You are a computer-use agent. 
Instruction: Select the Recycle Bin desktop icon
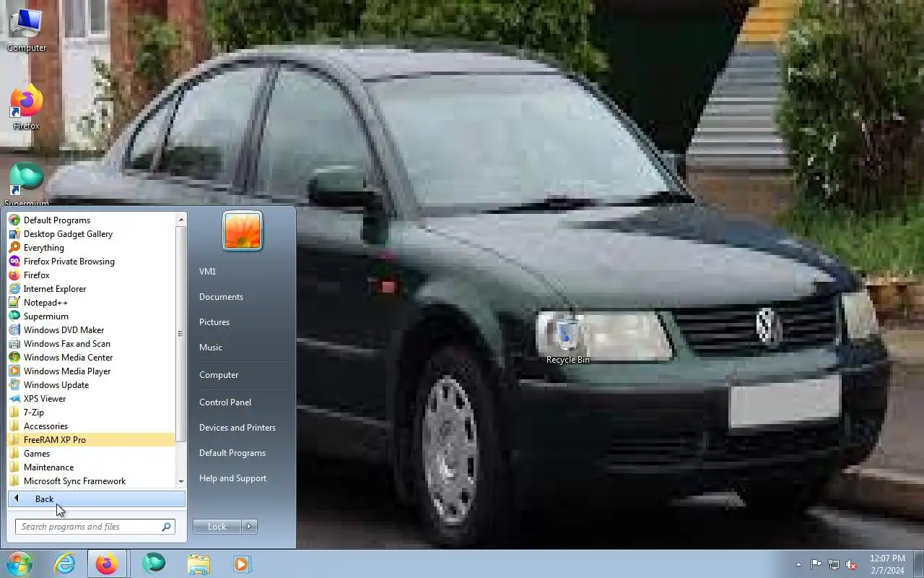pos(568,341)
